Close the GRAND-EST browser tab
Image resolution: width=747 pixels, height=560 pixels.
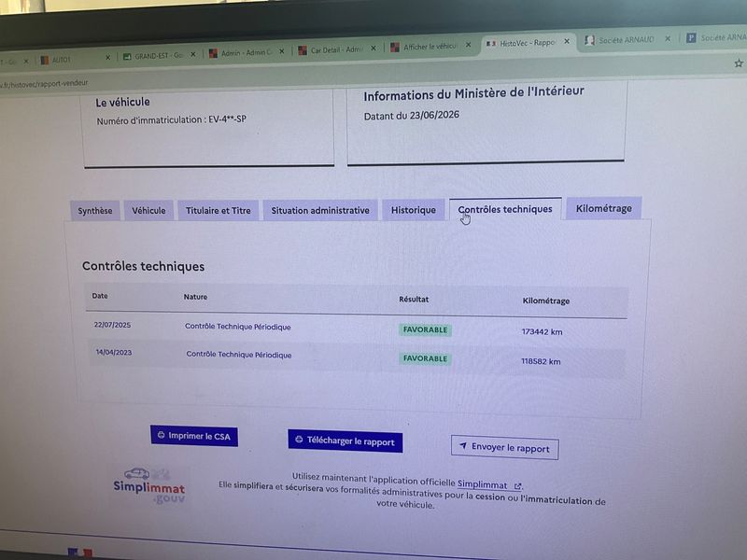pos(193,54)
